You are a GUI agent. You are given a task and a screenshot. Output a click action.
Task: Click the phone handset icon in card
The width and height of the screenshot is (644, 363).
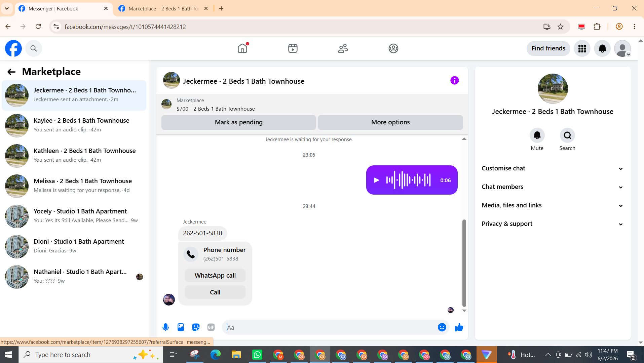coord(191,254)
